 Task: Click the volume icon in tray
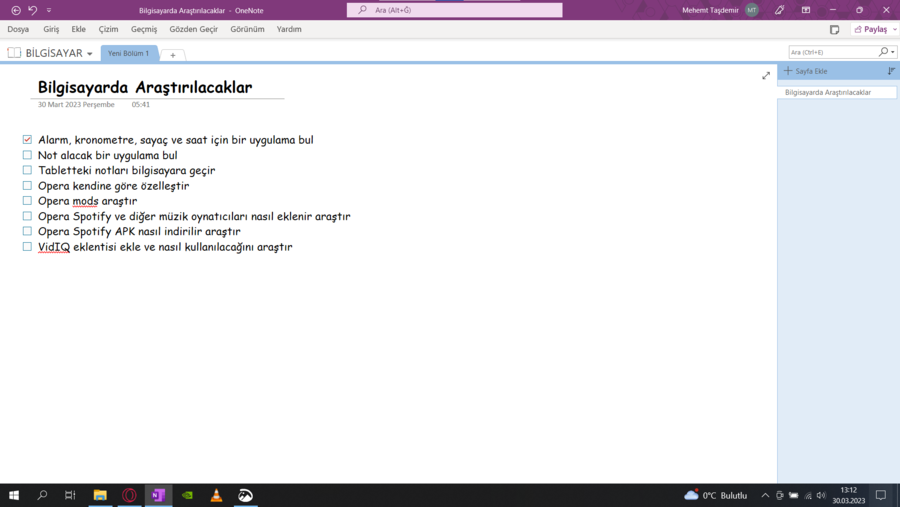[x=821, y=495]
